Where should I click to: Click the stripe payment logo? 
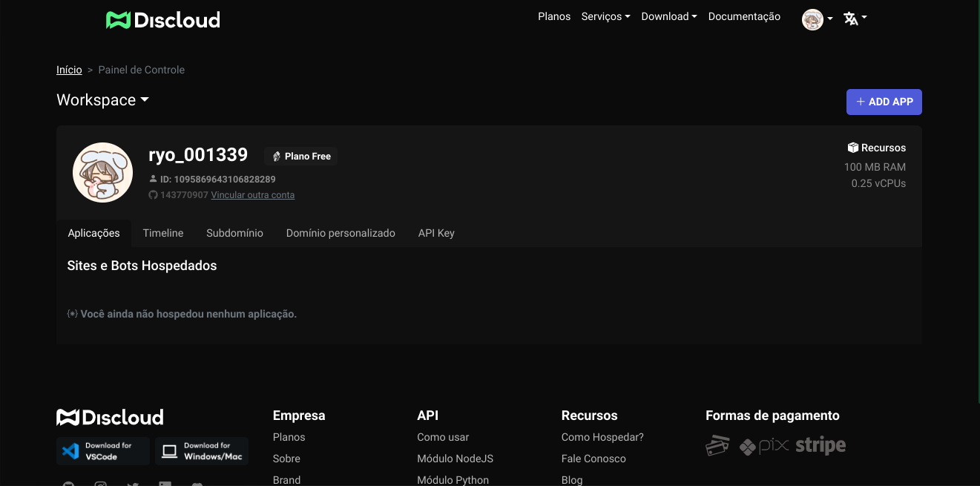point(820,445)
